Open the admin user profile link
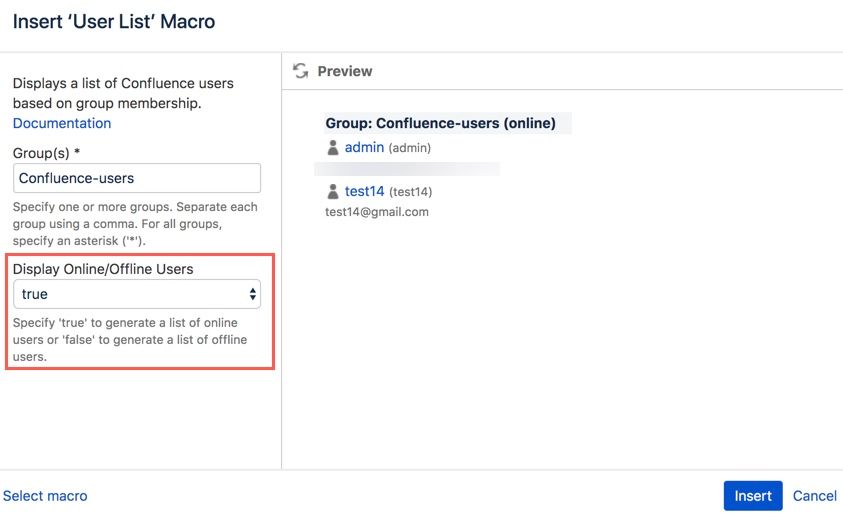 (364, 147)
